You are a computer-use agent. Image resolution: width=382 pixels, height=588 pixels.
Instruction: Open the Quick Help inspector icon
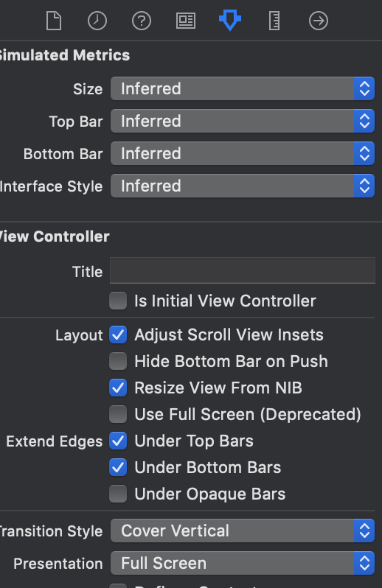pos(142,21)
